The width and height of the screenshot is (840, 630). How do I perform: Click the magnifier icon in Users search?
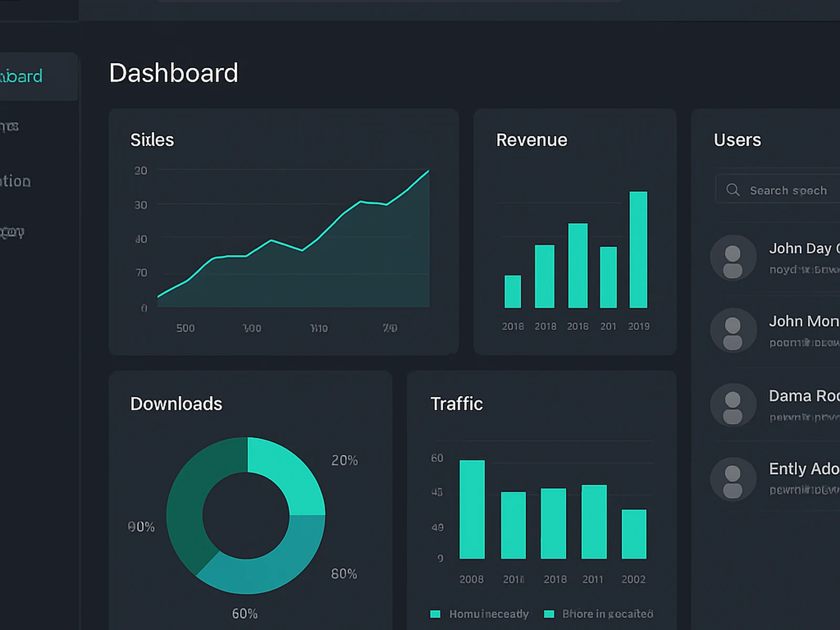[x=733, y=190]
